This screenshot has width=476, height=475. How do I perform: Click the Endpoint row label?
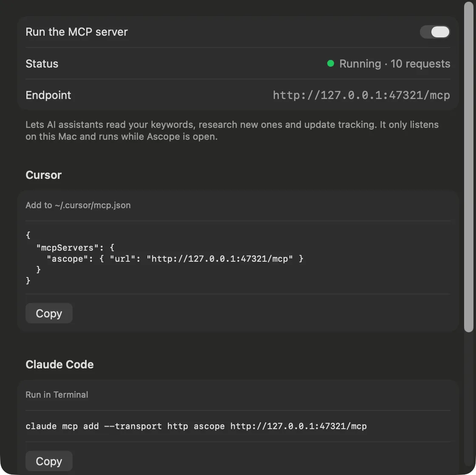48,95
